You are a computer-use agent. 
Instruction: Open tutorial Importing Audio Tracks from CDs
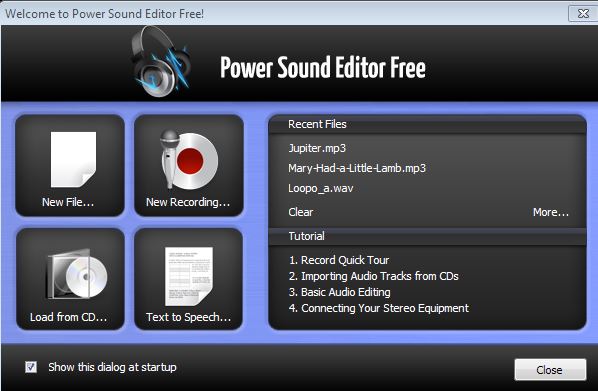click(373, 276)
